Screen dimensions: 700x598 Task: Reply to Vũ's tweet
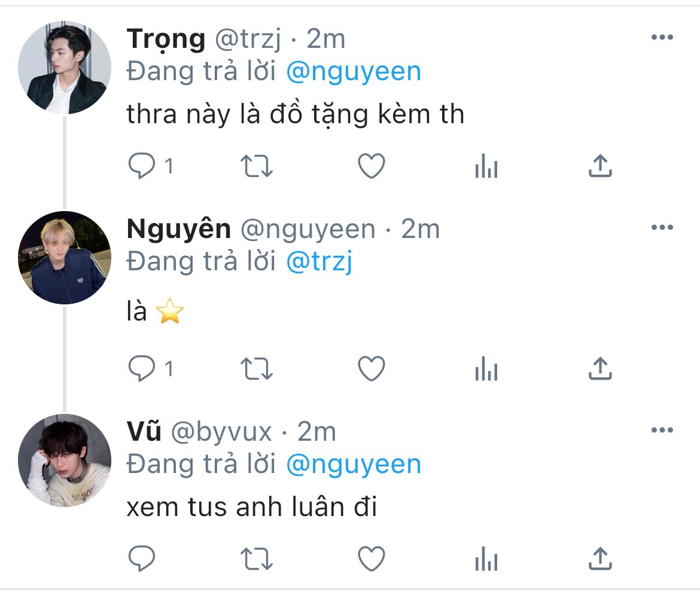tap(142, 559)
